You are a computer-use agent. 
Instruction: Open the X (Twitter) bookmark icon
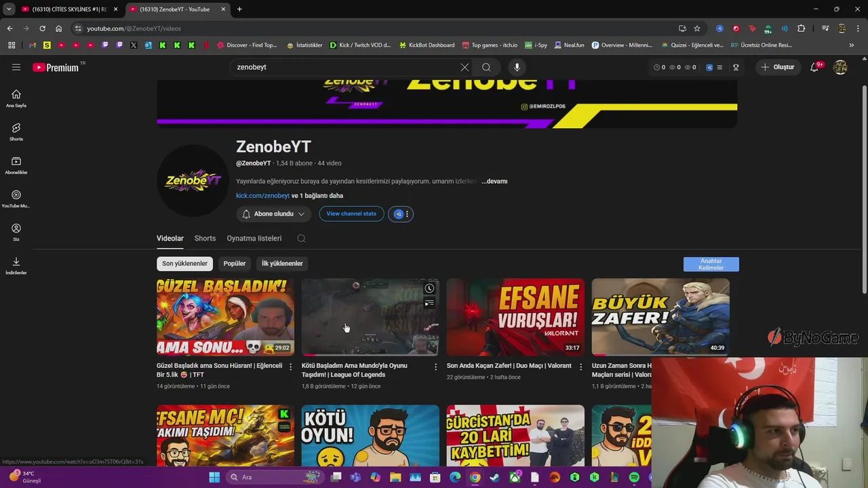134,45
